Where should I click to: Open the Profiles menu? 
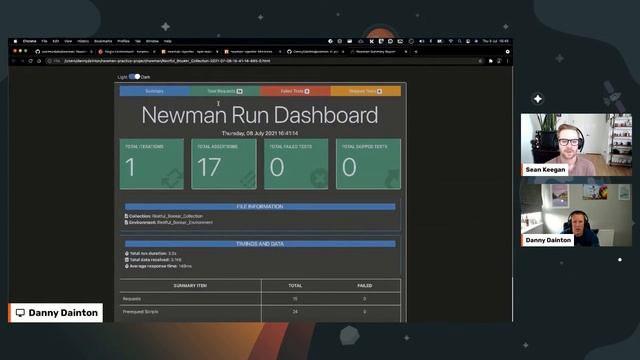click(123, 41)
